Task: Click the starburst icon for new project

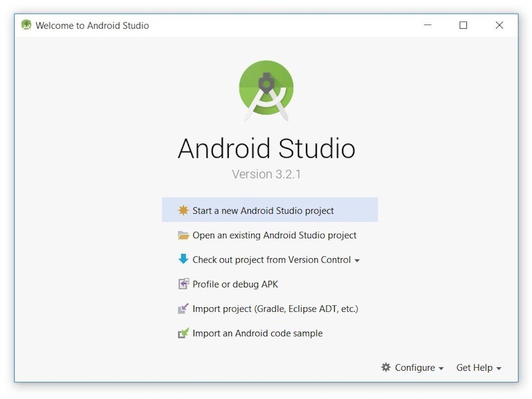Action: 184,210
